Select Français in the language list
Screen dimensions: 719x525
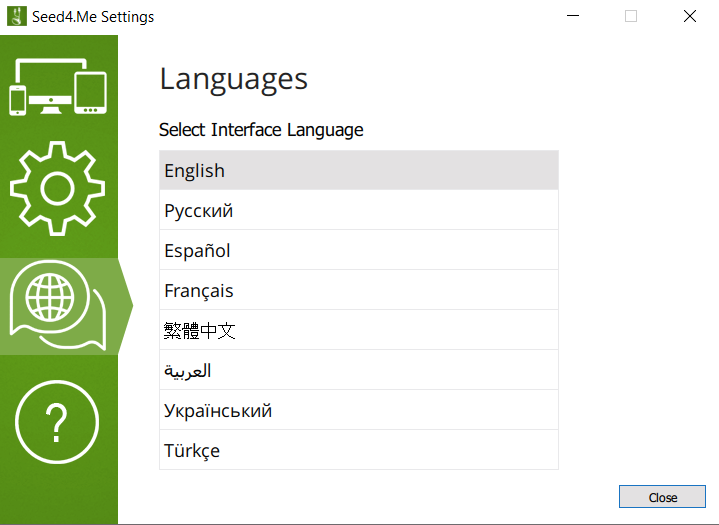coord(359,290)
